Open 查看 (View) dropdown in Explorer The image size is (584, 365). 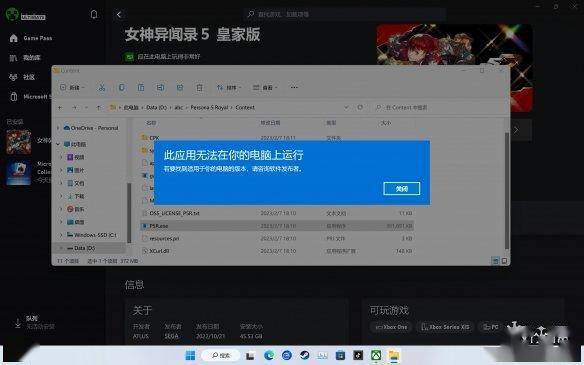(x=265, y=88)
